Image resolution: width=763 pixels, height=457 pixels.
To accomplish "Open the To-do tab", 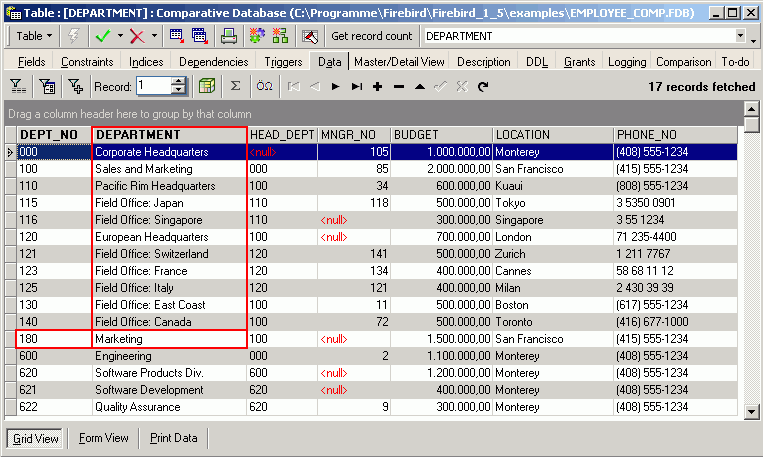I will (735, 62).
